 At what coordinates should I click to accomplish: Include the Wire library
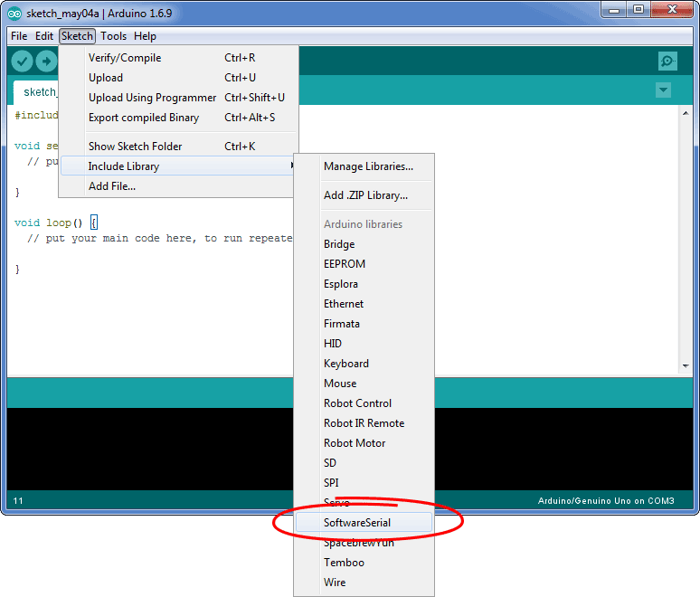pyautogui.click(x=335, y=583)
